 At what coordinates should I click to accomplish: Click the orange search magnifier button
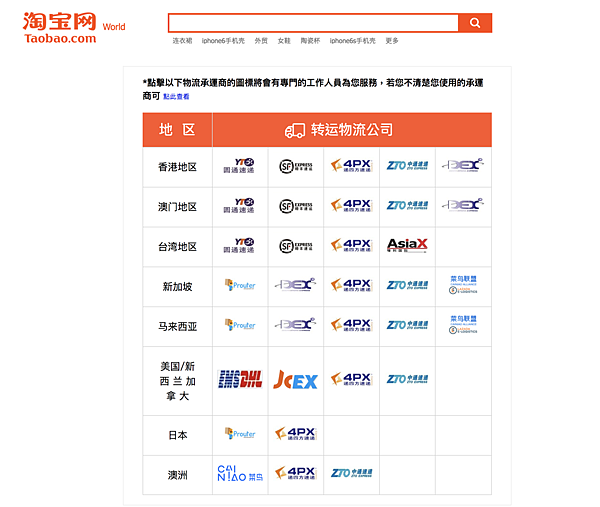[x=475, y=23]
